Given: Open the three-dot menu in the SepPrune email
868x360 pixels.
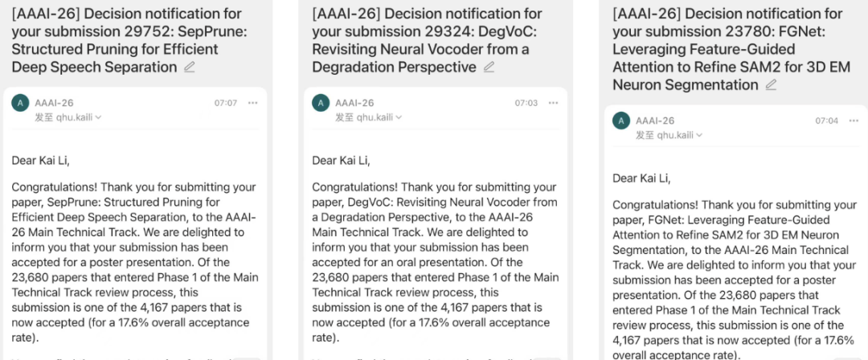Looking at the screenshot, I should pos(252,103).
